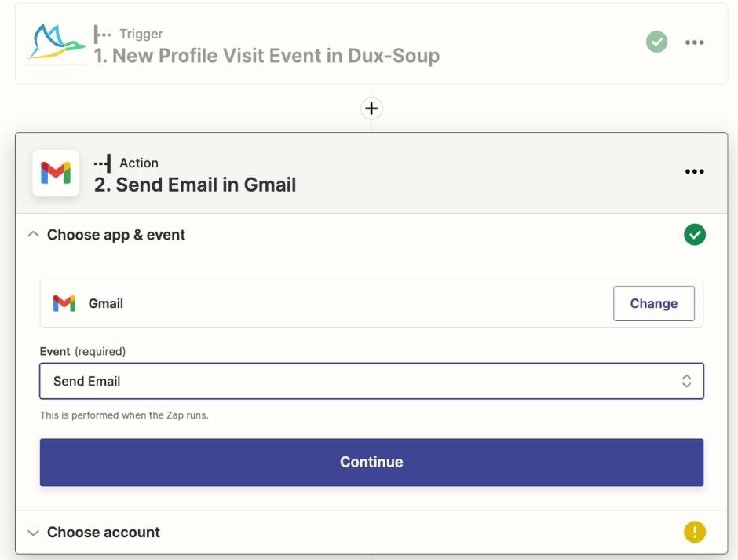This screenshot has height=560, width=738.
Task: Open the trigger step three-dot menu
Action: coord(694,42)
